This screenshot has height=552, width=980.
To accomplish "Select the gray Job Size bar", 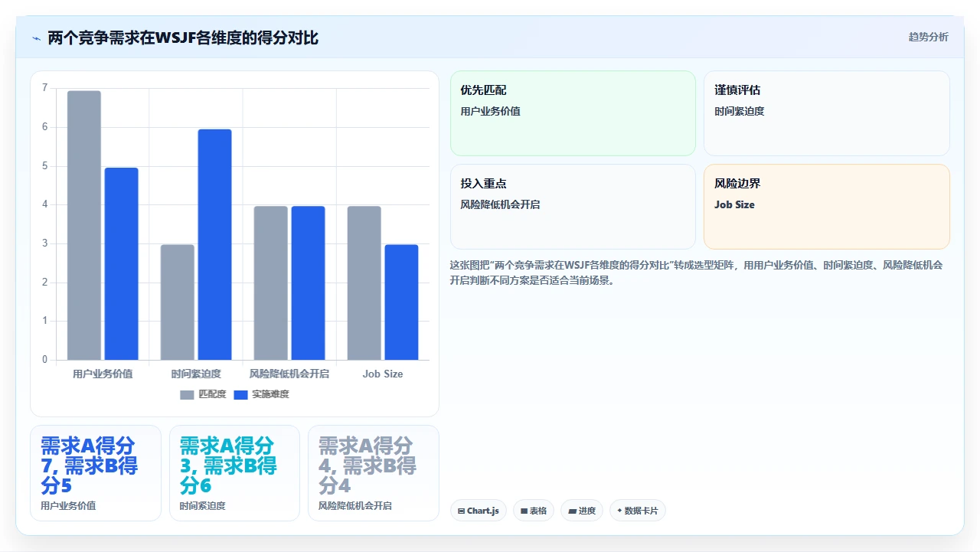I will [364, 283].
